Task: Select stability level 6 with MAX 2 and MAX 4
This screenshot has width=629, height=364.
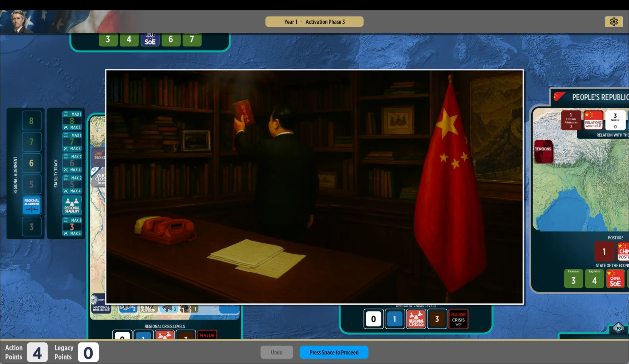Action: point(72,163)
